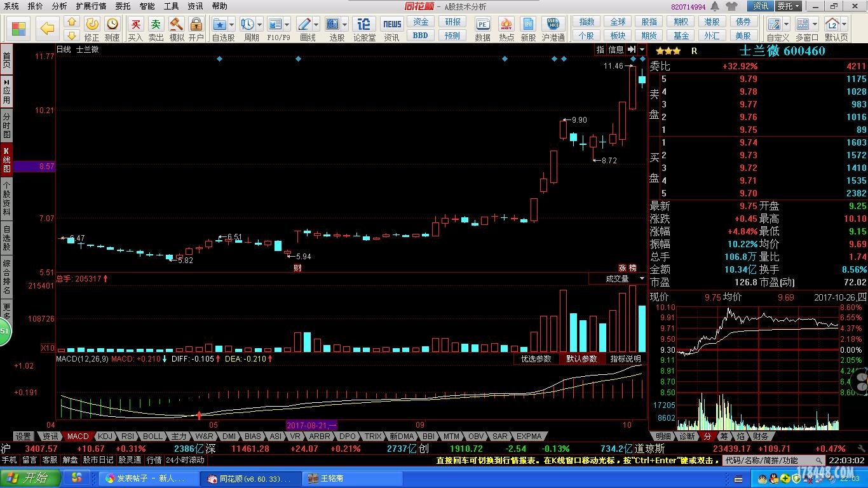
Task: Open the PE 数据 icon
Action: tap(483, 29)
